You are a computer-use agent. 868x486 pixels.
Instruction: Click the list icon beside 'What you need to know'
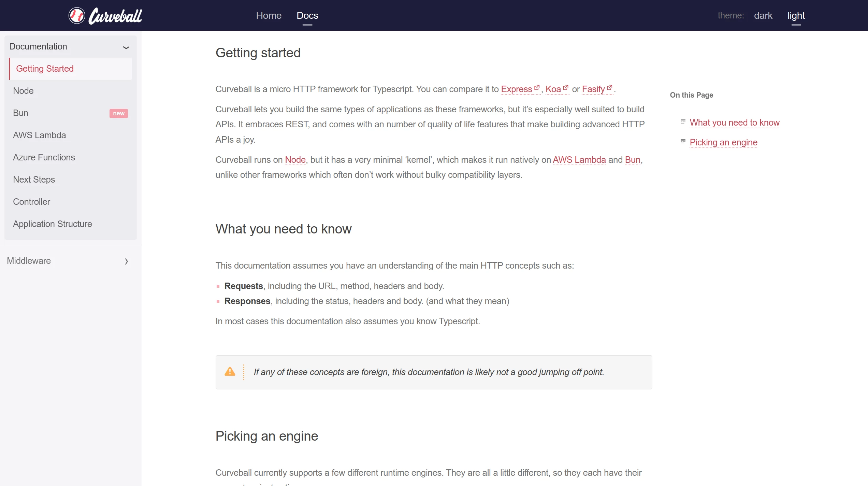683,121
